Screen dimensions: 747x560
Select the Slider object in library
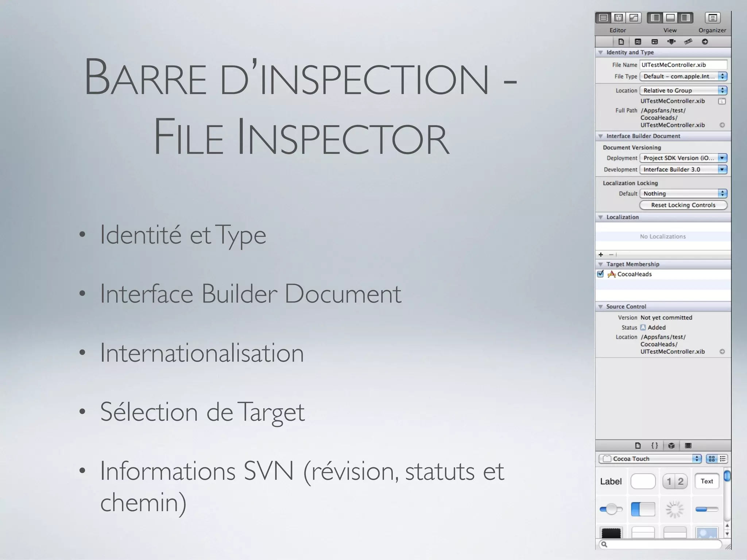click(611, 509)
